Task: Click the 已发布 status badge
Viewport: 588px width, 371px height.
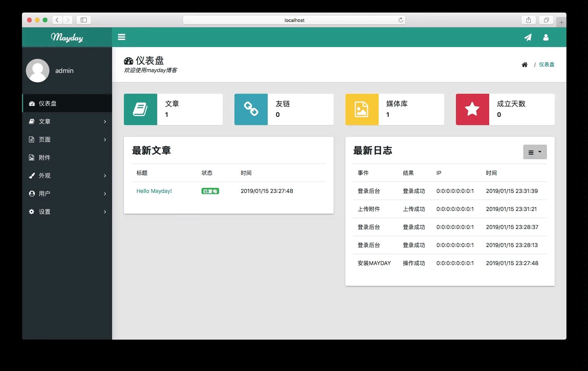Action: [210, 191]
